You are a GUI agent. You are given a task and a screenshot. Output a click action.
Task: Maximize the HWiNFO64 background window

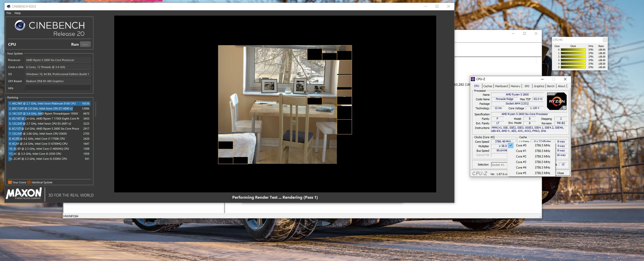525,34
